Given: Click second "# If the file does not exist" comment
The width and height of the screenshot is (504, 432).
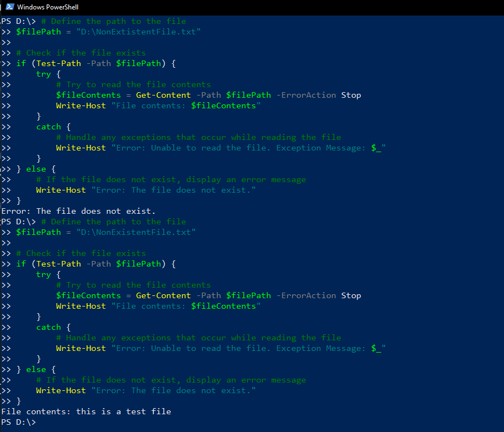Looking at the screenshot, I should point(171,380).
